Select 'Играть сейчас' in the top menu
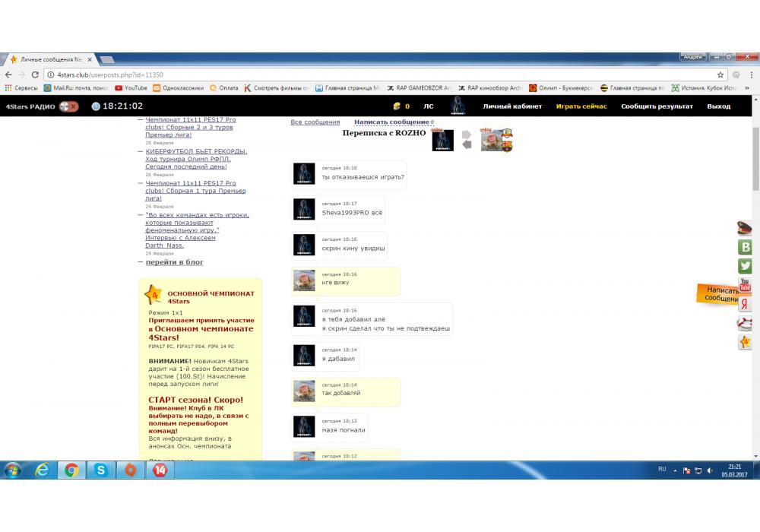The image size is (760, 532). pos(581,106)
